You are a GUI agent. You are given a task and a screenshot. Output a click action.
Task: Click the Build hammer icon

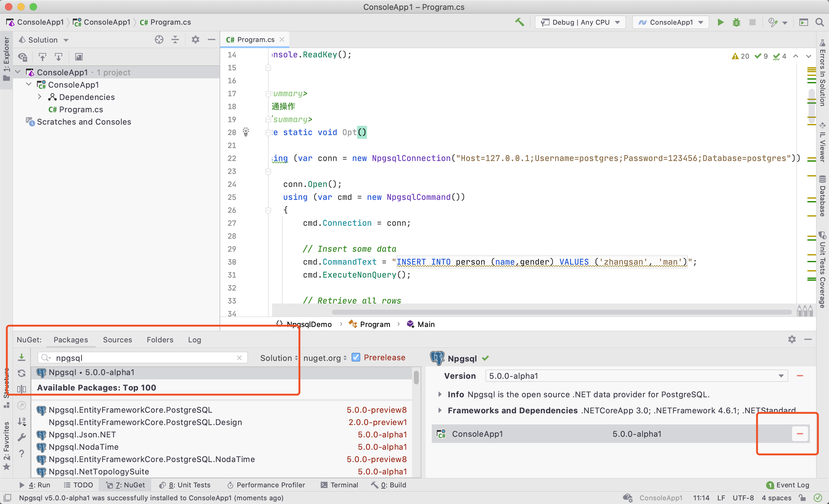point(519,22)
